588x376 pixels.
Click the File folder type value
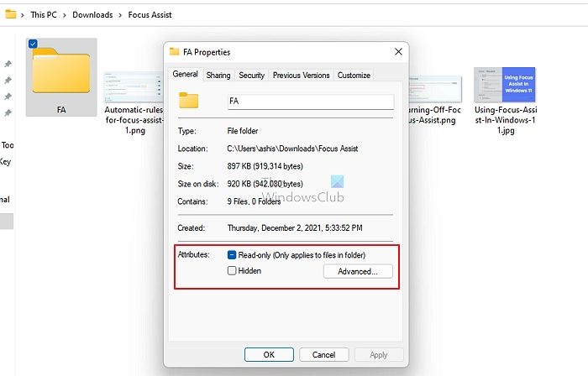(x=243, y=131)
